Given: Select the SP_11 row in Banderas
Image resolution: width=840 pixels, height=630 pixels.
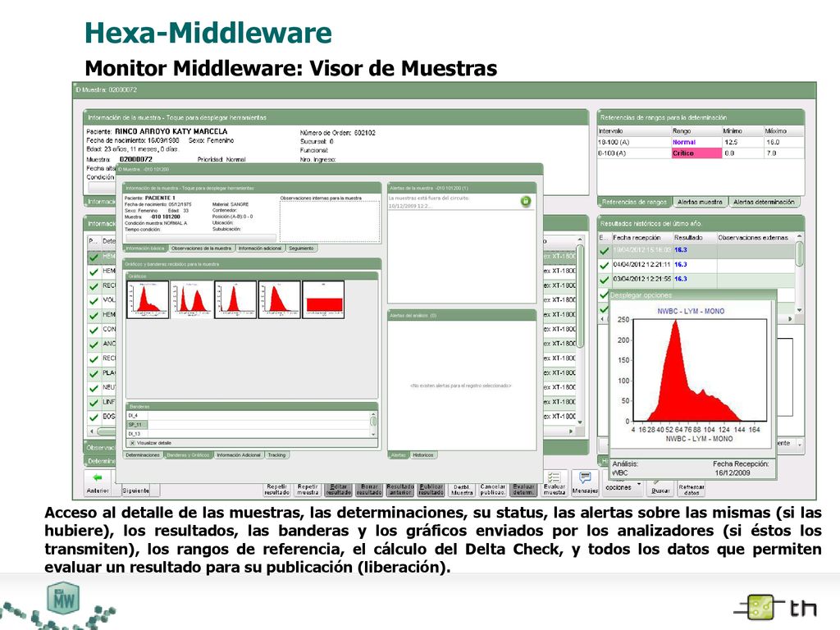Looking at the screenshot, I should pos(249,424).
